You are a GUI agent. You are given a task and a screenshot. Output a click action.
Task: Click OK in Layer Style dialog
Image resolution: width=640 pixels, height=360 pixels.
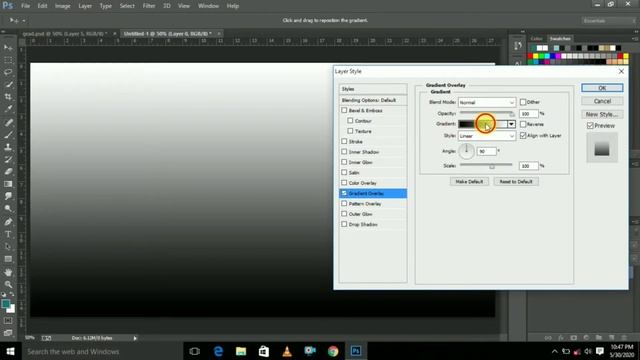pos(602,88)
